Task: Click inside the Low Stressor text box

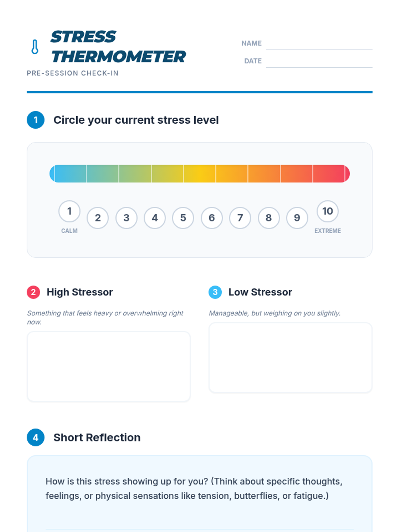Action: [290, 358]
